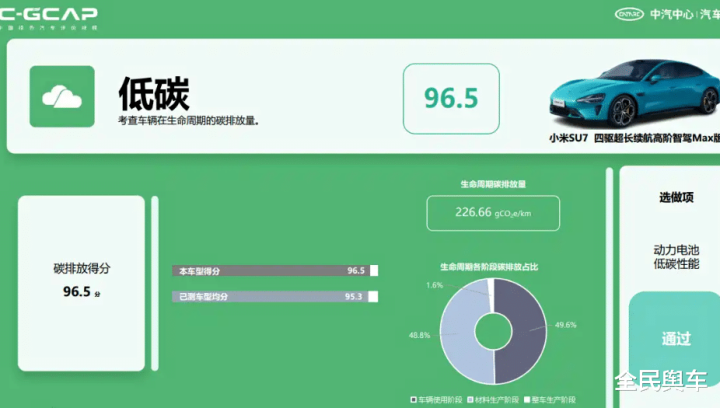The width and height of the screenshot is (720, 408).
Task: Click the 中汽中心 header text
Action: [x=671, y=15]
